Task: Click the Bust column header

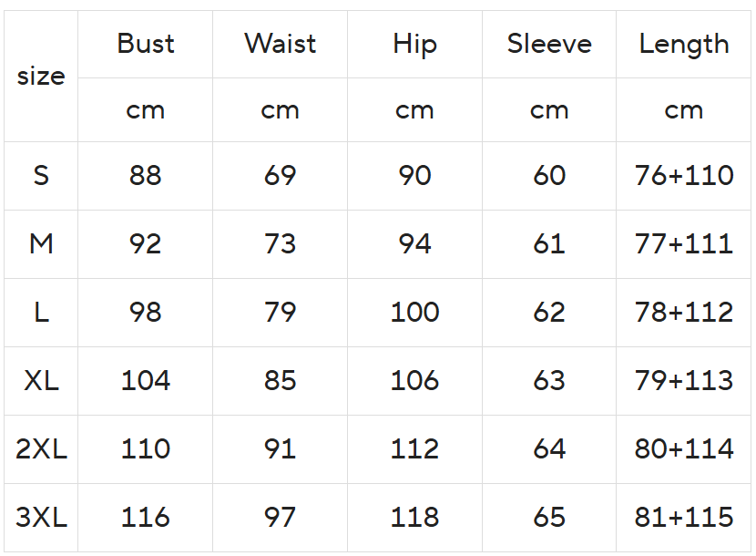Action: (146, 44)
